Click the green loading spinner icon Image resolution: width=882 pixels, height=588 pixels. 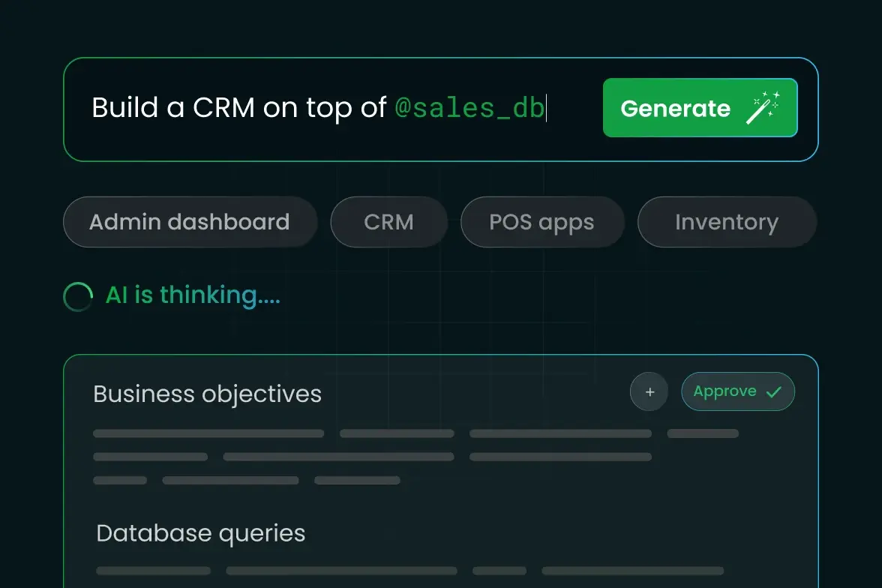click(x=78, y=296)
